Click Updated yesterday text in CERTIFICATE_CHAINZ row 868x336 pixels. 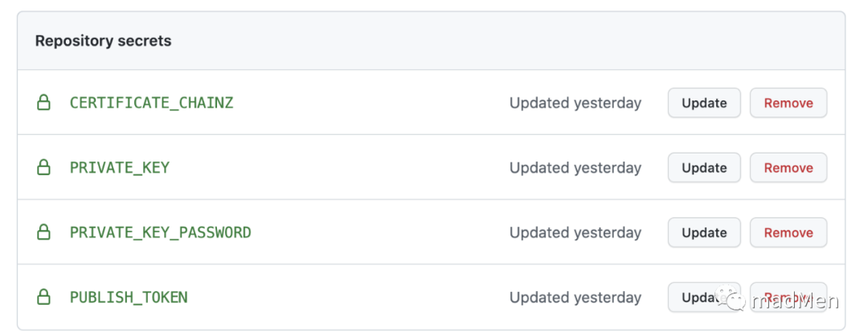575,103
